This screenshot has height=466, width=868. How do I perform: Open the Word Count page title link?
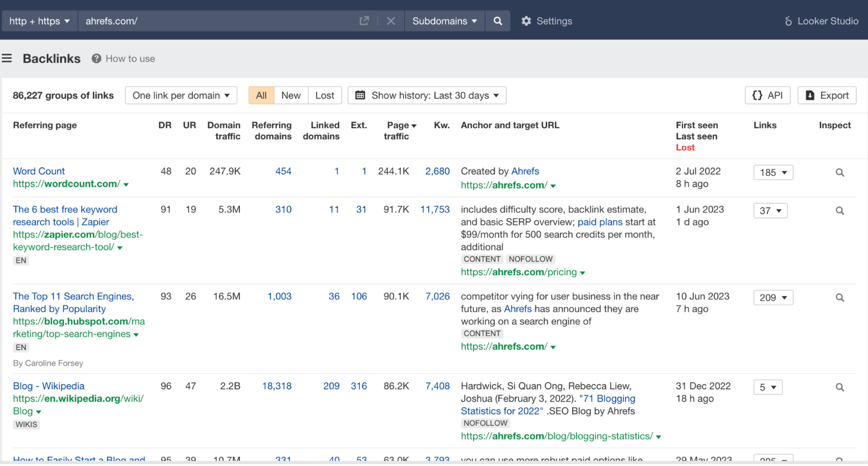coord(39,171)
